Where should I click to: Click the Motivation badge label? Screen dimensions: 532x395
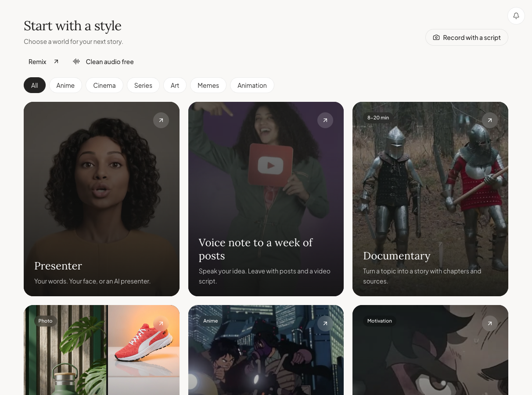click(x=380, y=321)
